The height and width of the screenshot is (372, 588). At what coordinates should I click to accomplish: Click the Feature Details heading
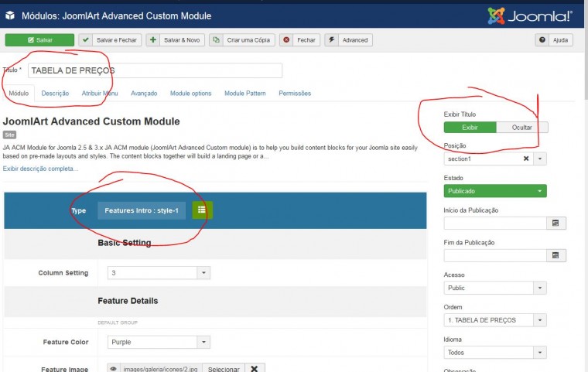(x=128, y=301)
